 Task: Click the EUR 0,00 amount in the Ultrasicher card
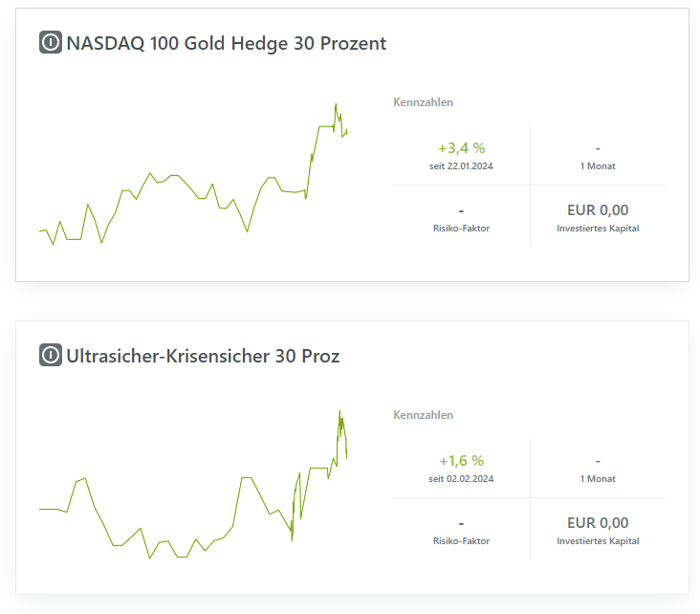pos(598,523)
